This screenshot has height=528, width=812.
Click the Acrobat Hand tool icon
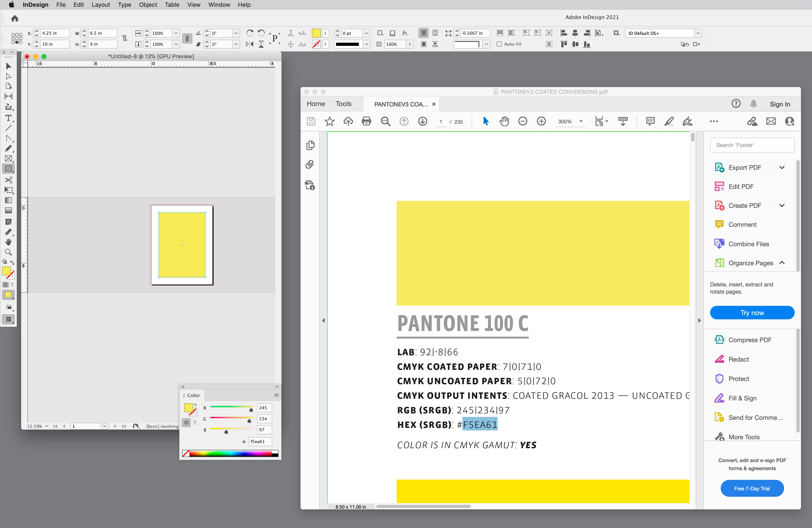coord(504,121)
